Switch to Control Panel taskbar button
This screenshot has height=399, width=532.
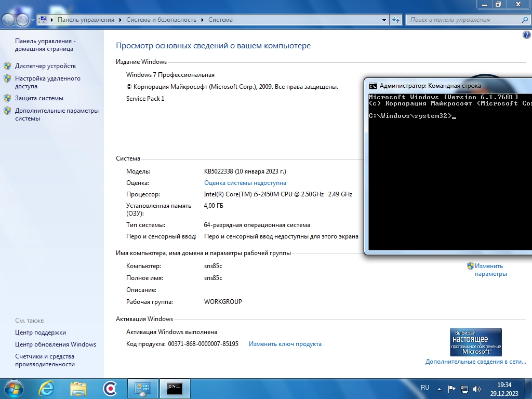(x=142, y=389)
